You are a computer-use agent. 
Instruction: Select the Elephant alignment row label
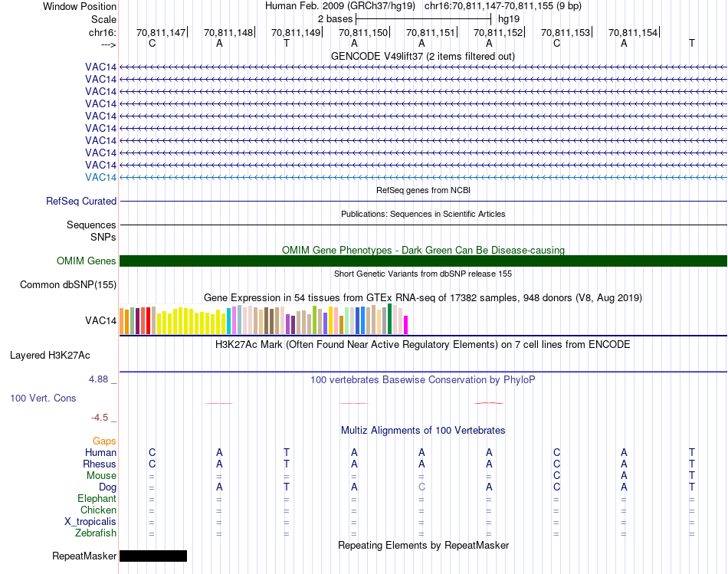[x=97, y=498]
